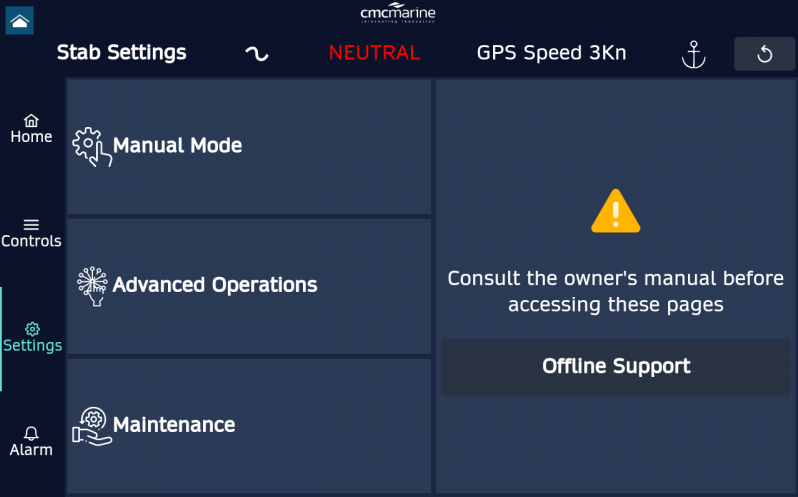Open the Home sidebar tab
Image resolution: width=798 pixels, height=497 pixels.
coord(31,129)
